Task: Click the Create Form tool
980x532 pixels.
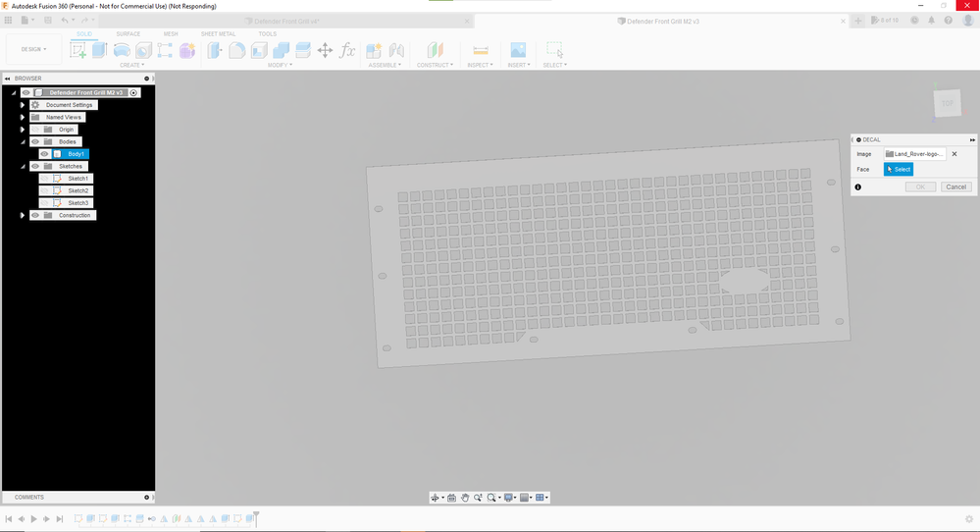Action: [187, 51]
